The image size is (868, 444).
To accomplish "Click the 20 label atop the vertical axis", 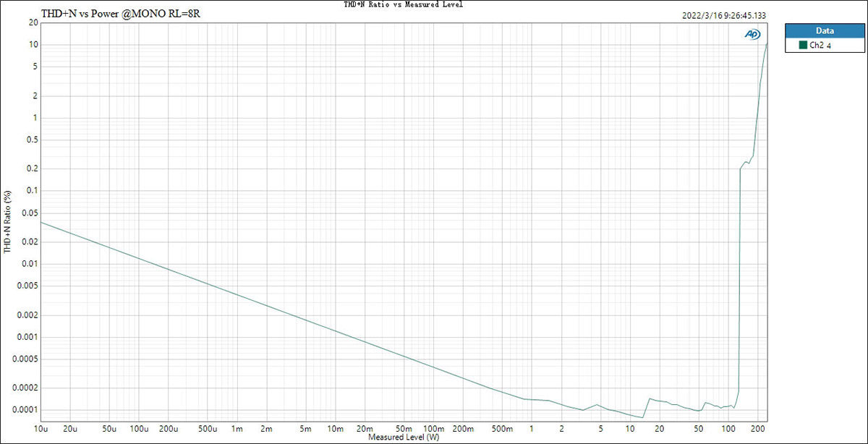I will pos(33,22).
